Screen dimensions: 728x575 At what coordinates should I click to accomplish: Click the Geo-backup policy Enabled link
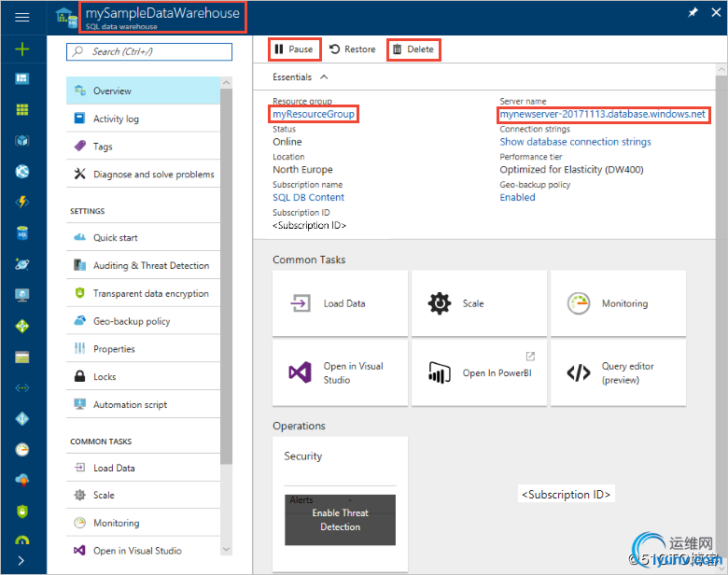pos(517,197)
